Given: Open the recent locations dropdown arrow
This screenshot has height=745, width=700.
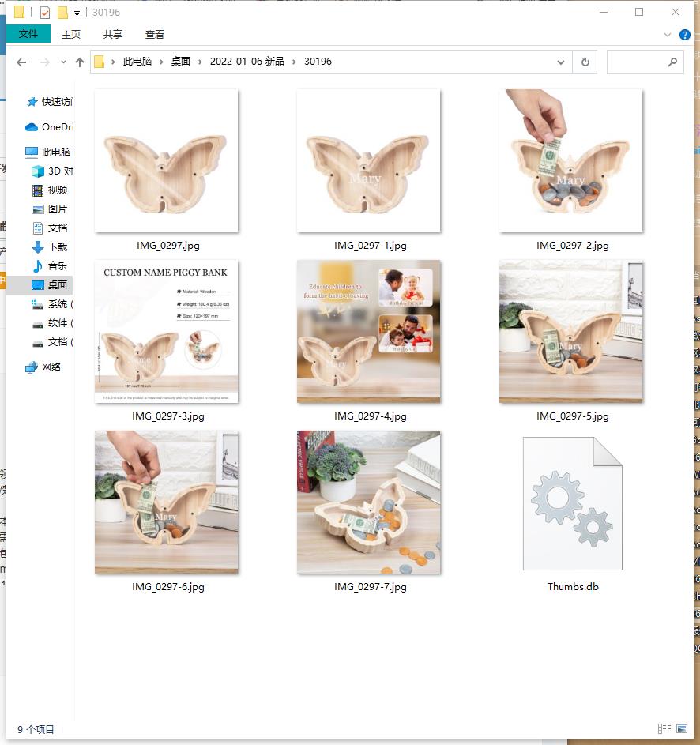Looking at the screenshot, I should tap(63, 62).
